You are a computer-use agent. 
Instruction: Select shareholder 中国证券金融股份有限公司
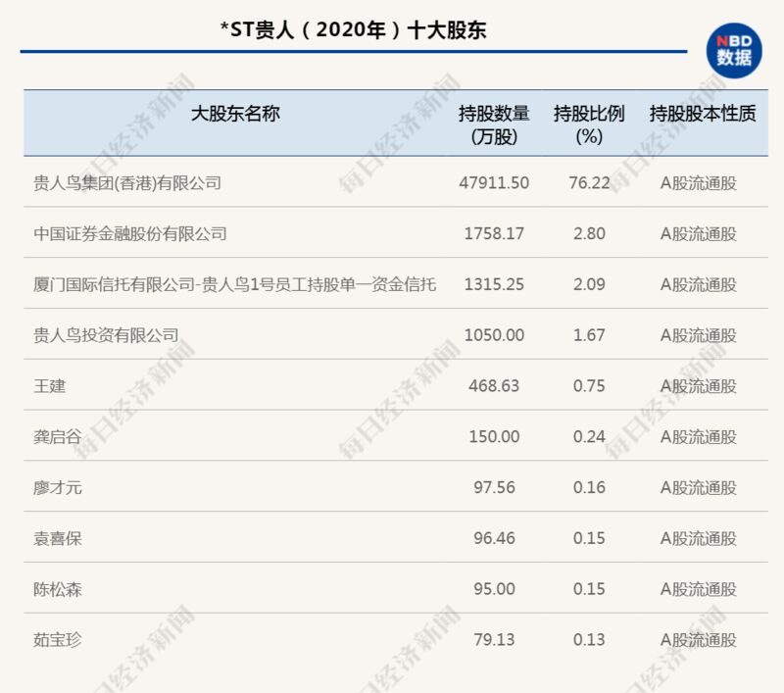coord(130,233)
